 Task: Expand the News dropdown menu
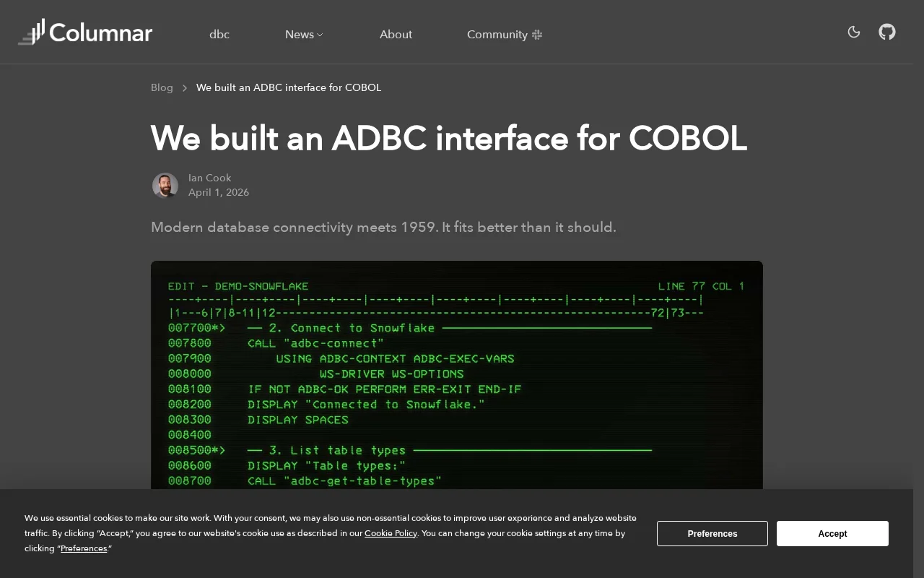point(304,34)
